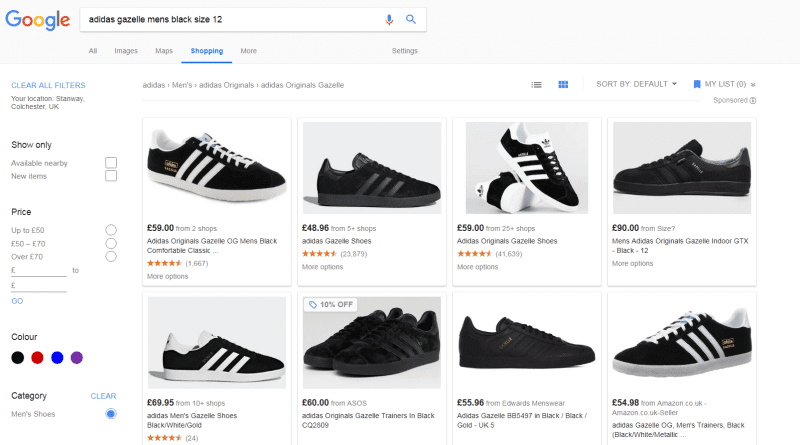Image resolution: width=800 pixels, height=445 pixels.
Task: Click the adidas breadcrumb link
Action: [x=154, y=85]
